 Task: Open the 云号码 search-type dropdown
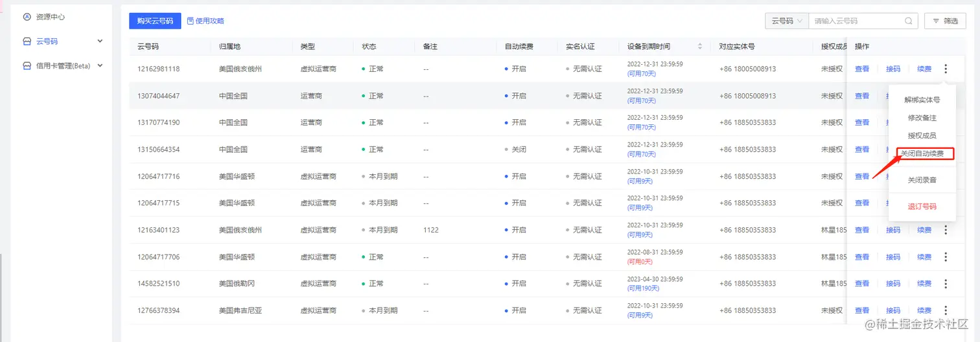pos(787,21)
